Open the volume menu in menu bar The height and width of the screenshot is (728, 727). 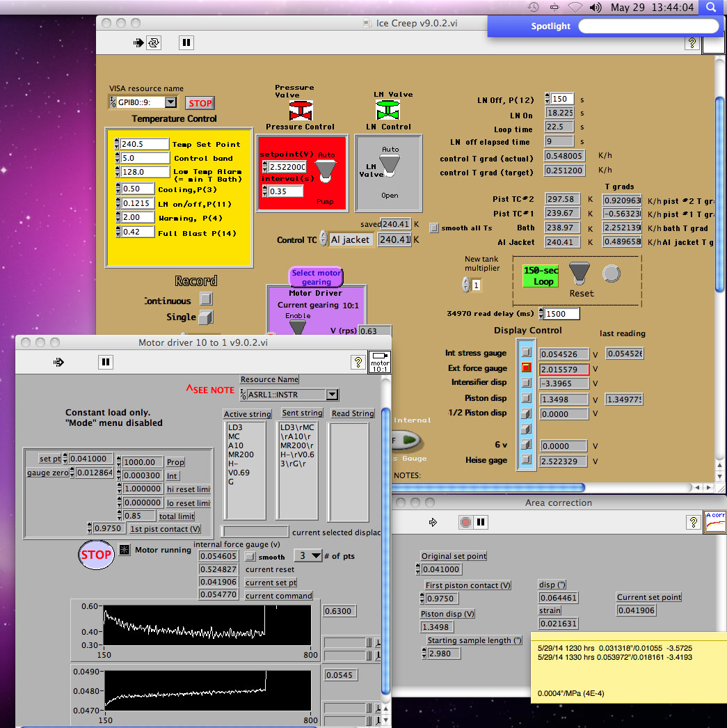click(x=595, y=8)
